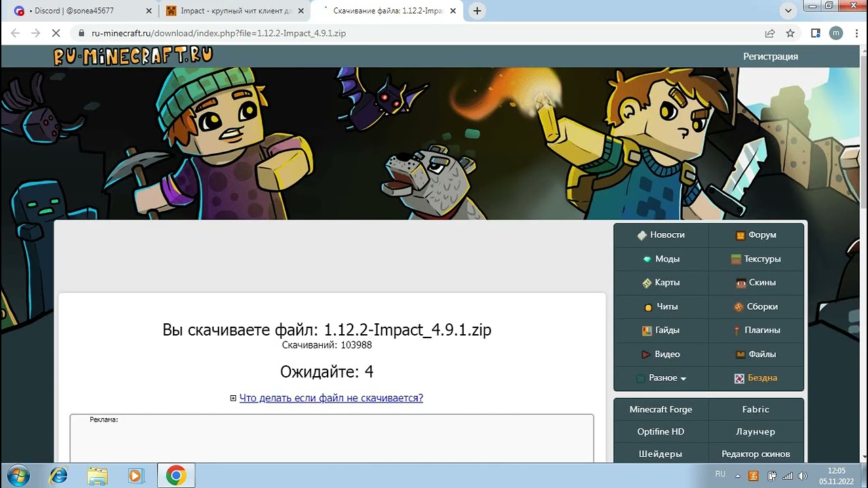
Task: Go forward with the browser forward arrow
Action: (x=36, y=33)
